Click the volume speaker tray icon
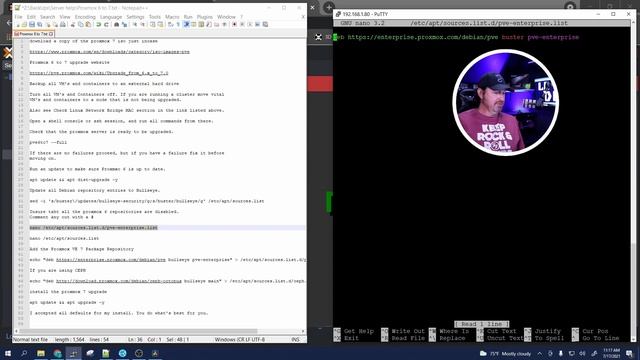The image size is (640, 360). coord(582,353)
